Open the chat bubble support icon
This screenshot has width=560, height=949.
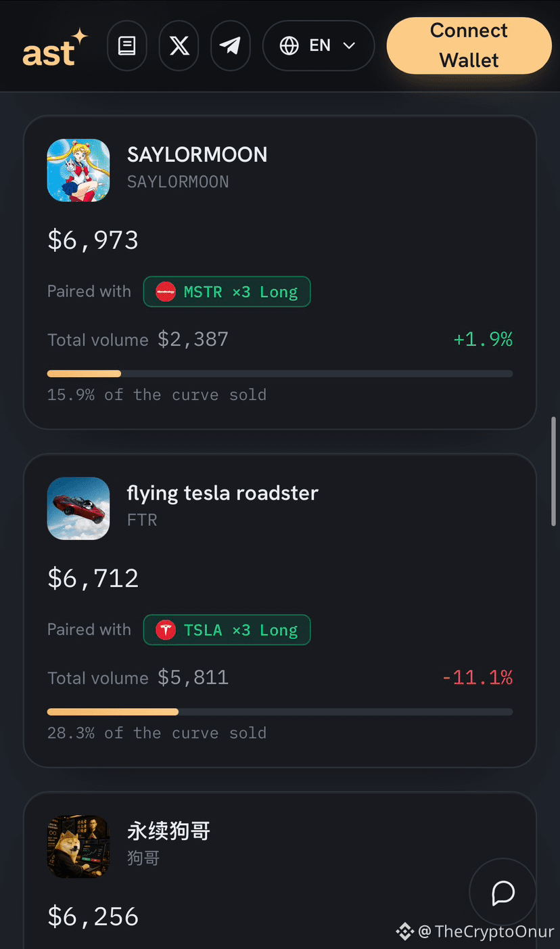pos(503,893)
